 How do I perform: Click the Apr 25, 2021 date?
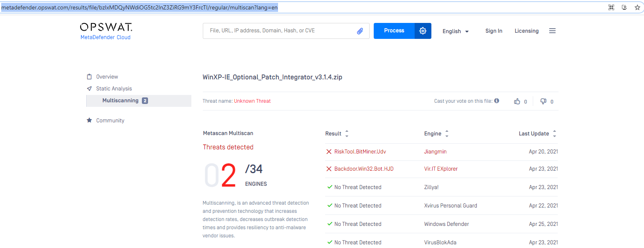pos(543,224)
